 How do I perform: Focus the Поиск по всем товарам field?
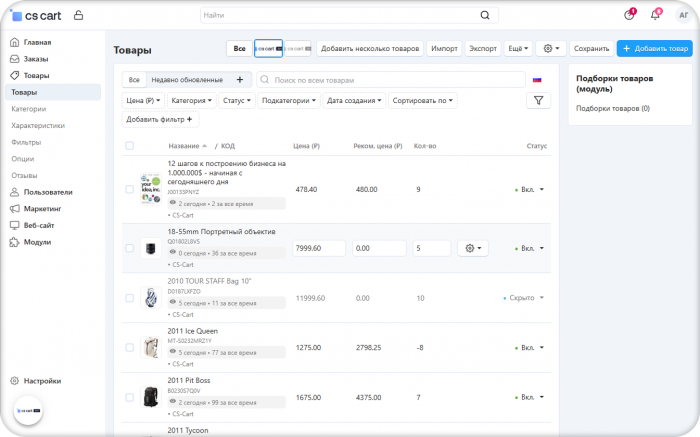click(391, 79)
